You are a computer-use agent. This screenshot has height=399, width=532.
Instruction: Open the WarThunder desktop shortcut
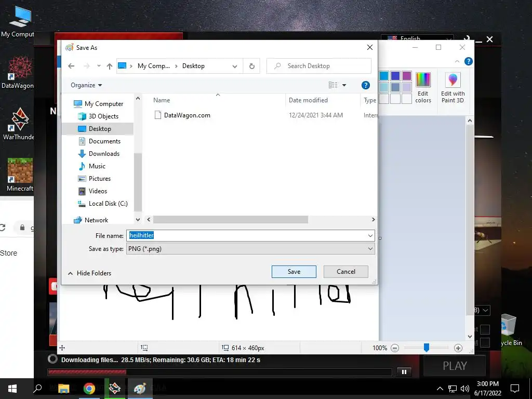click(x=19, y=124)
